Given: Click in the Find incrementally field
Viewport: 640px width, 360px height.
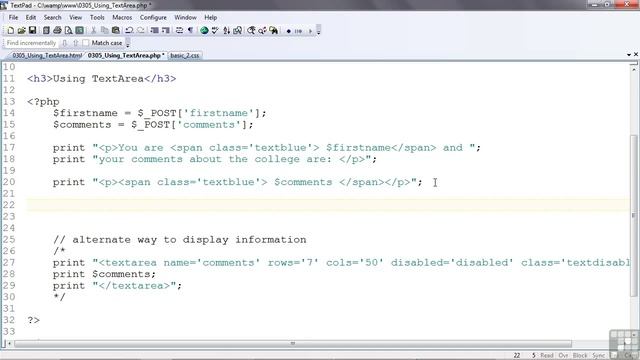Looking at the screenshot, I should point(31,43).
